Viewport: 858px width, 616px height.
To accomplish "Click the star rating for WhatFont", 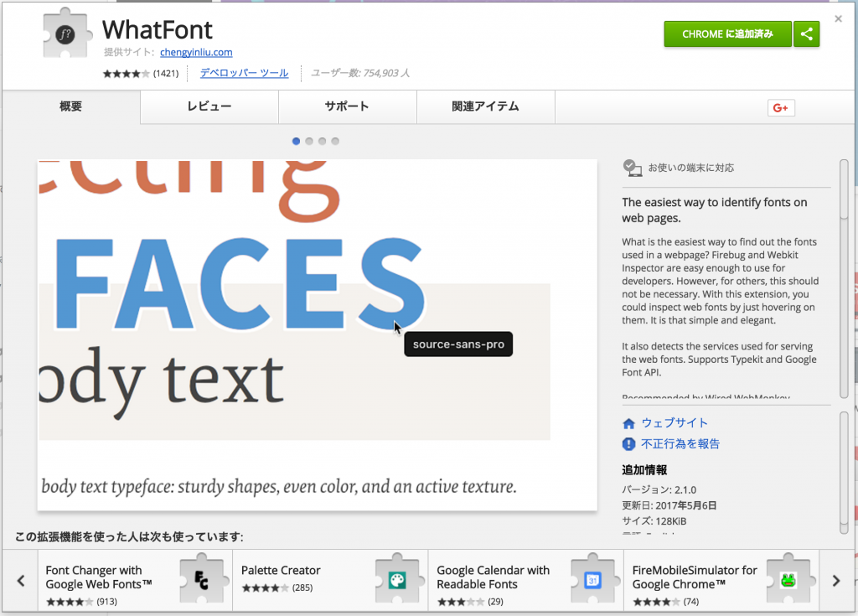I will pos(126,74).
